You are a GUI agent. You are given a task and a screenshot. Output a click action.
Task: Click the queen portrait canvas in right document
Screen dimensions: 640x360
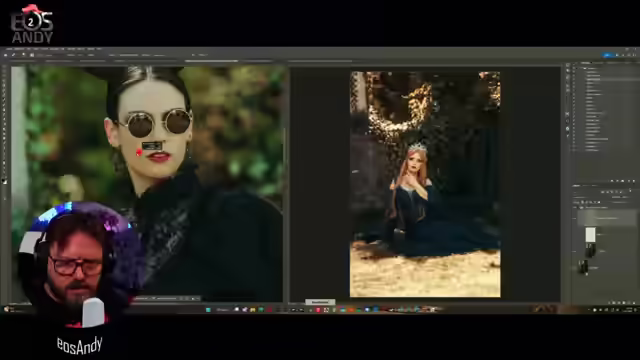tap(425, 184)
